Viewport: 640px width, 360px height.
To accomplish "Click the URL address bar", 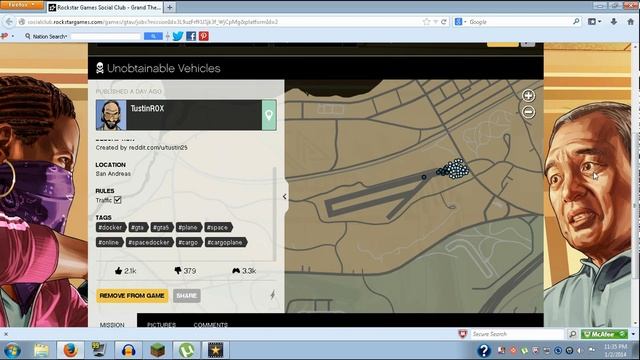I will tap(220, 22).
